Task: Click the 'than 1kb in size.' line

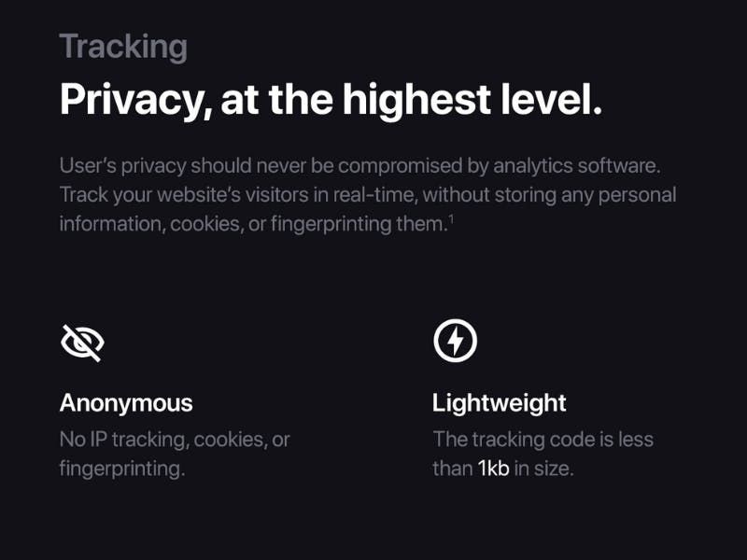Action: [x=503, y=469]
